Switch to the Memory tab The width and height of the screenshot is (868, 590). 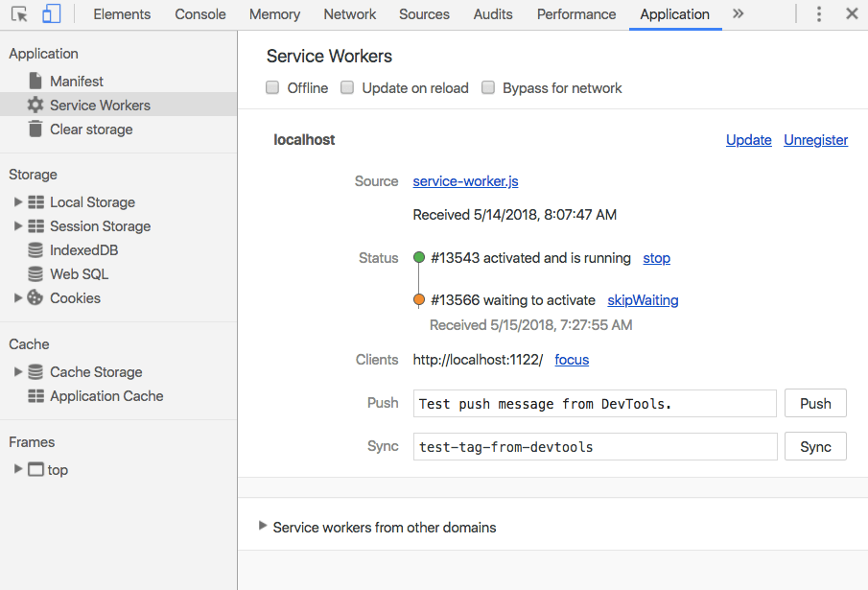[x=274, y=14]
